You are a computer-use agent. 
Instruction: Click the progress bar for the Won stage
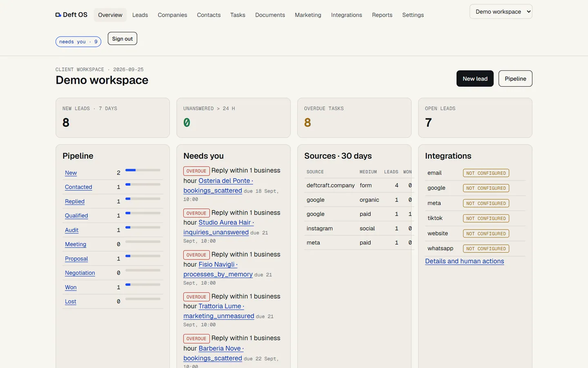tap(143, 285)
